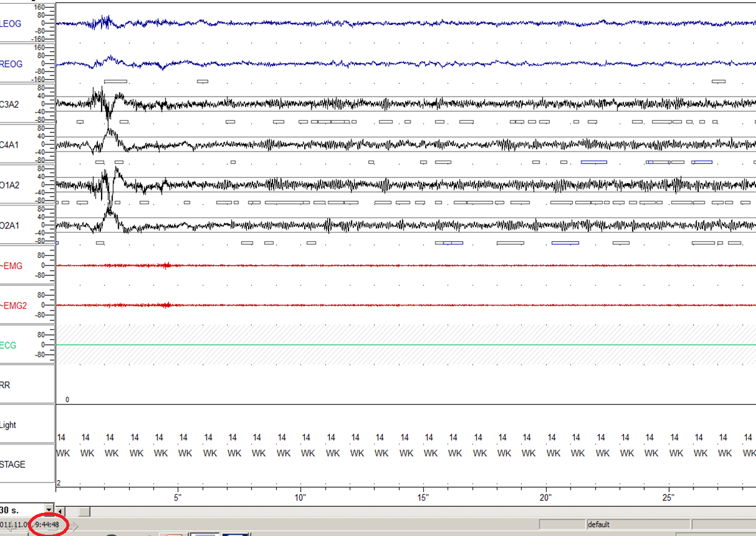
Task: Select the C4A1 channel label
Action: 10,145
